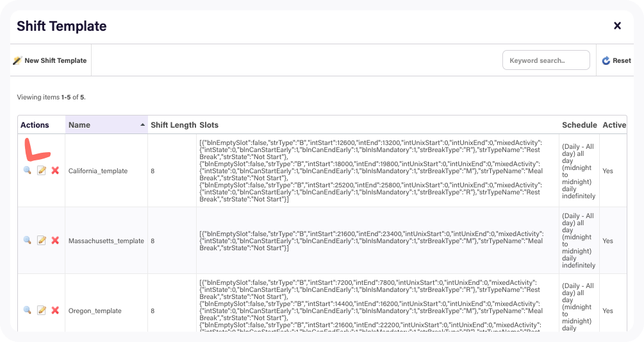
Task: View the Massachusetts_template using magnifier icon
Action: pyautogui.click(x=27, y=240)
